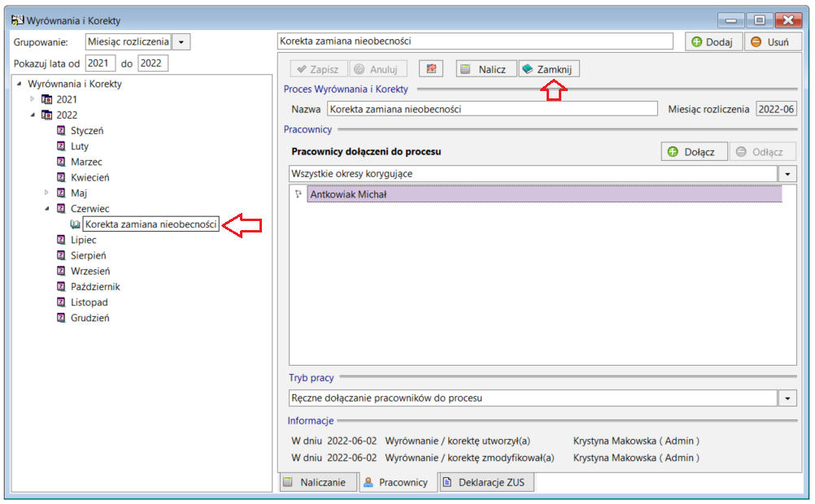The width and height of the screenshot is (815, 504).
Task: Click the Nalicz button
Action: pos(486,69)
